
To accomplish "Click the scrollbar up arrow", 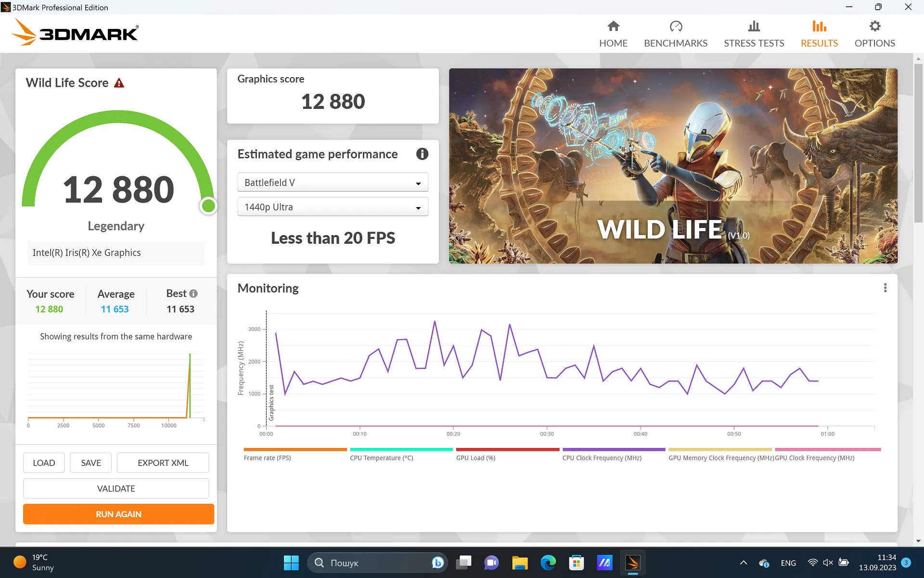I will (x=918, y=58).
